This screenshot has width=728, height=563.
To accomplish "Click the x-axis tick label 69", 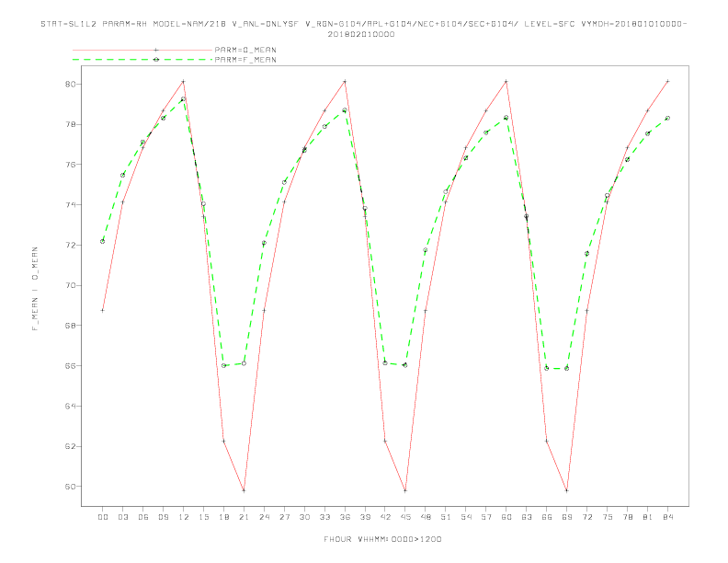I will tap(567, 517).
